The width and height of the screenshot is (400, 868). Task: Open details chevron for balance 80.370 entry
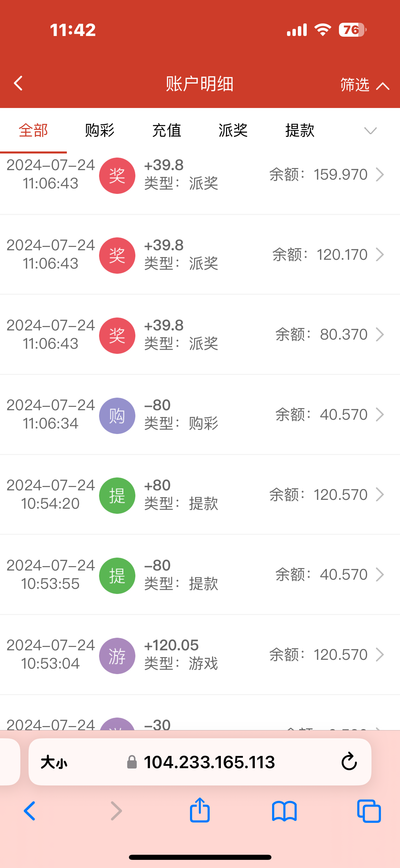[380, 335]
